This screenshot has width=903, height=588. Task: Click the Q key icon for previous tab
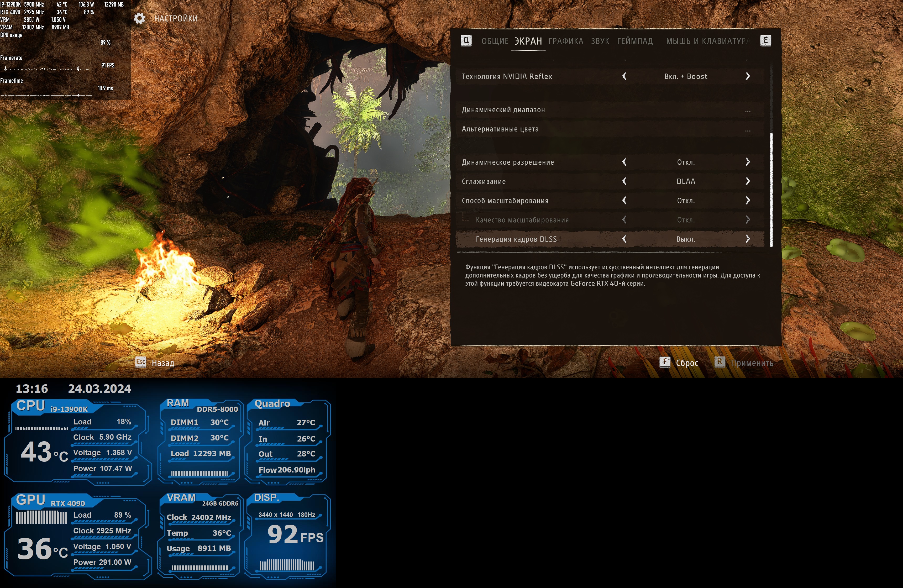click(466, 41)
